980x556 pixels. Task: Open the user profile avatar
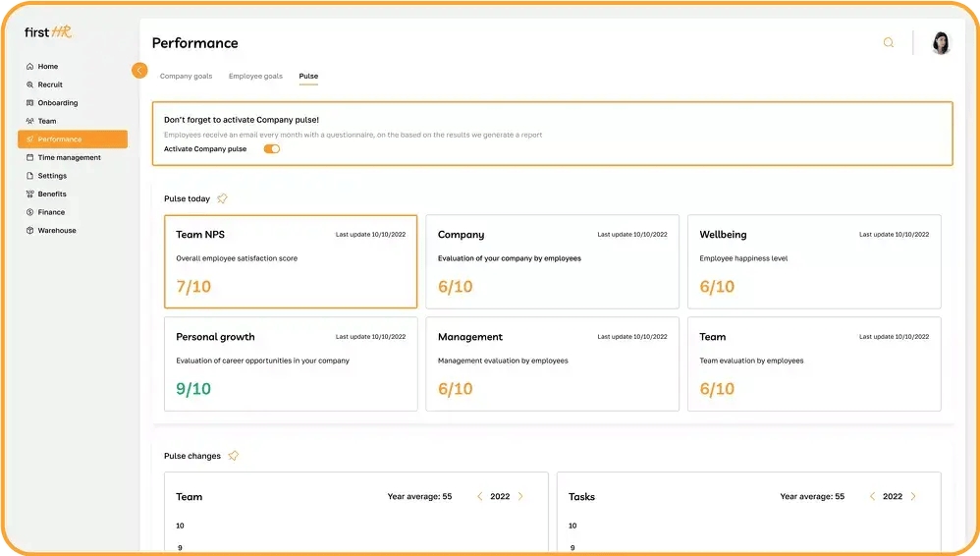tap(941, 43)
